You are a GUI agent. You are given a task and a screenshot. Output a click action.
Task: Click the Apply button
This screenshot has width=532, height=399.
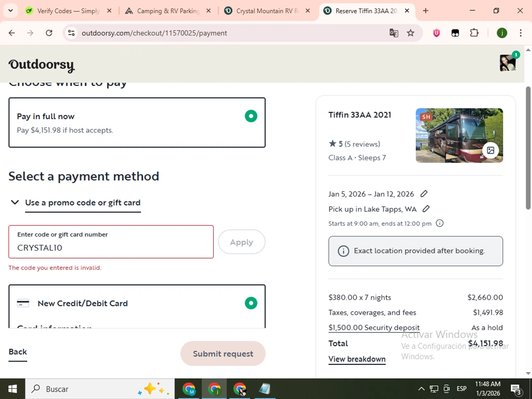(242, 242)
